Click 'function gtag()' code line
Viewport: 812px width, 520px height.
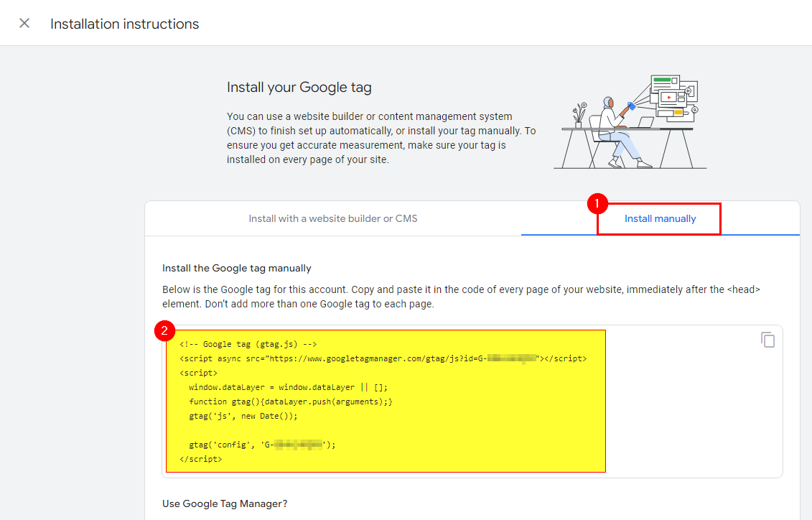coord(291,401)
